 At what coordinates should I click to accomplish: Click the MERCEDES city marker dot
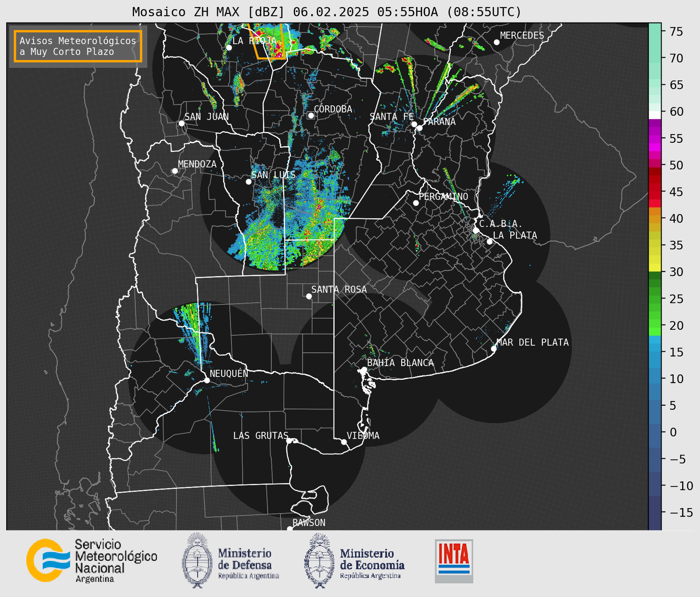click(497, 42)
